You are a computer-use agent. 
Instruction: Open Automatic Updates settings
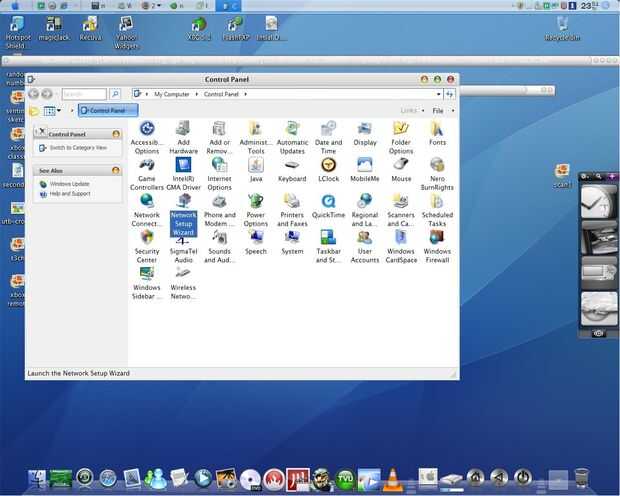[x=292, y=137]
